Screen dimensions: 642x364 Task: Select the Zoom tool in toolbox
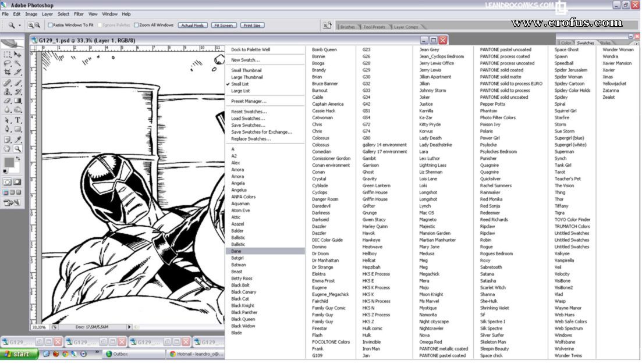click(17, 149)
